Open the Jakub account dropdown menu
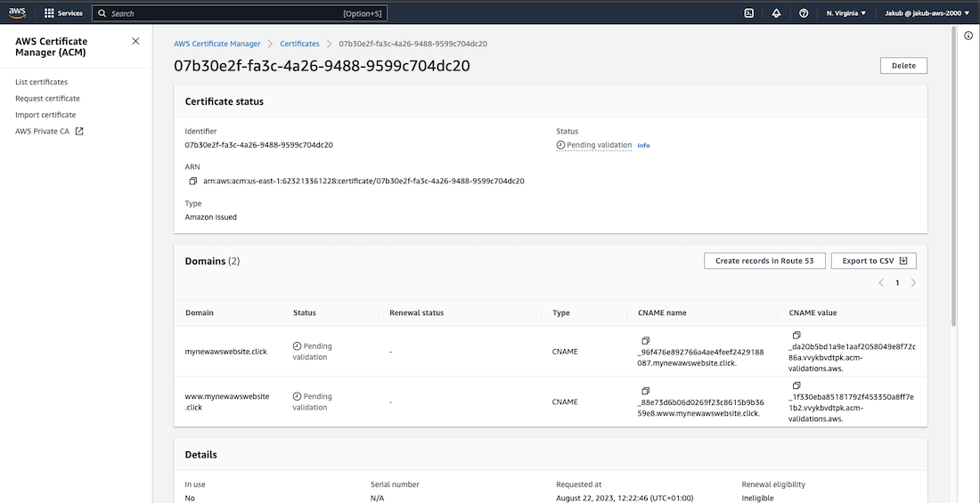This screenshot has width=980, height=503. 925,13
